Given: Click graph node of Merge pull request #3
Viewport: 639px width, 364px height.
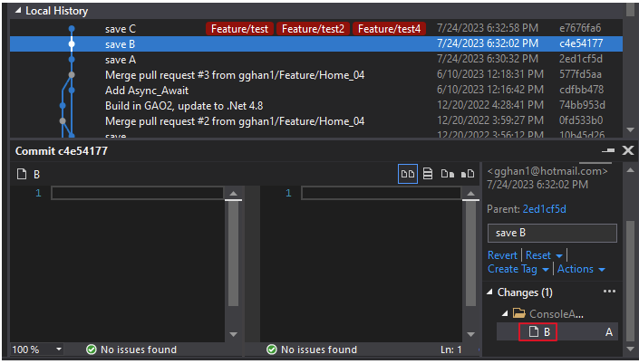Looking at the screenshot, I should coord(72,75).
